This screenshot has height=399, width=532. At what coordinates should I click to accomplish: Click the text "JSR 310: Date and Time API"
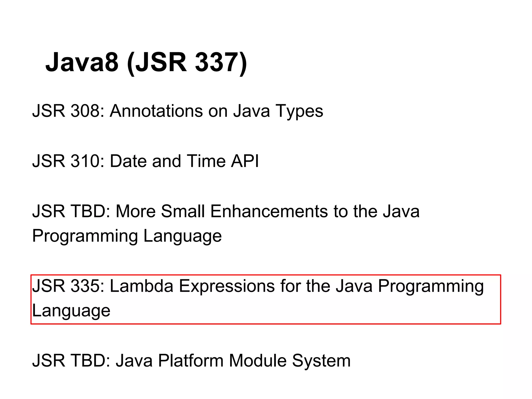click(x=145, y=161)
